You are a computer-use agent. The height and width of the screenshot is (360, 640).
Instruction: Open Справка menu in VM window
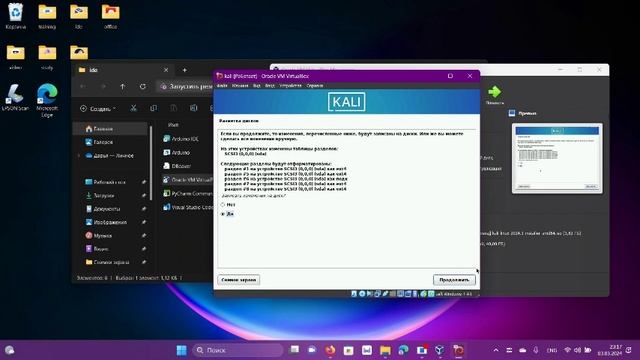[315, 86]
